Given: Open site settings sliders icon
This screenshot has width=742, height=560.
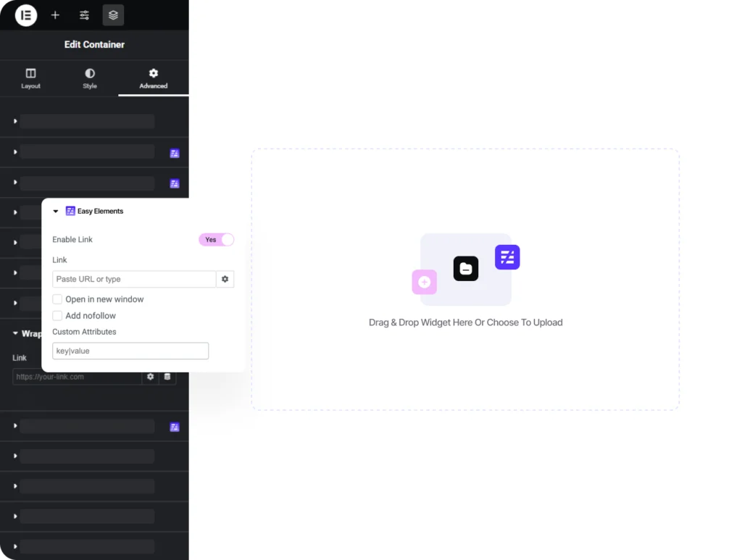Looking at the screenshot, I should (84, 15).
